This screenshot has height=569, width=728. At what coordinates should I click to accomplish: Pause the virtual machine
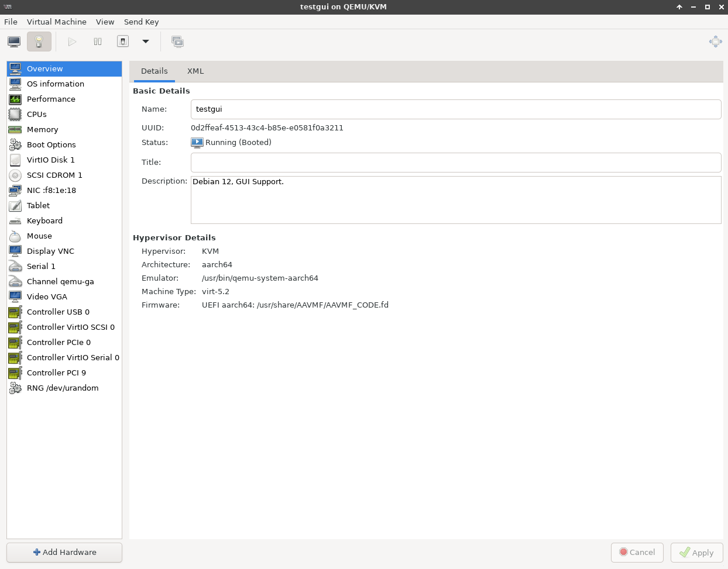[x=98, y=42]
